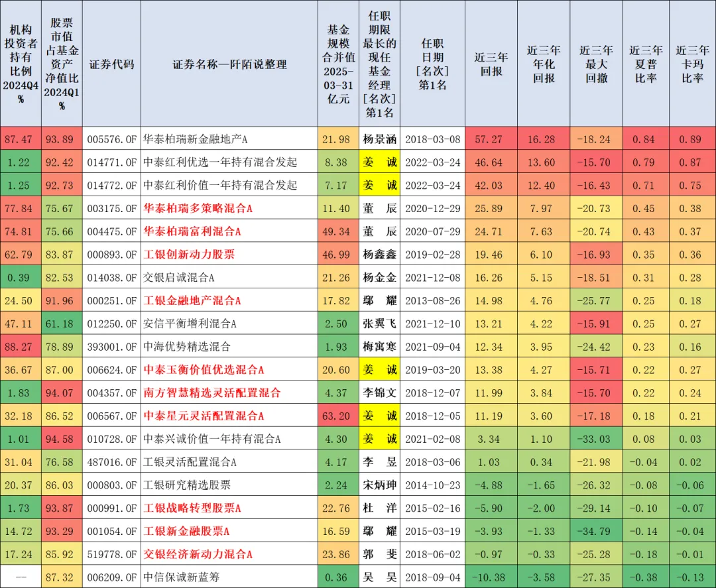Select fund name 工银研究精选股票
Viewport: 716px width, 588px height.
[187, 485]
